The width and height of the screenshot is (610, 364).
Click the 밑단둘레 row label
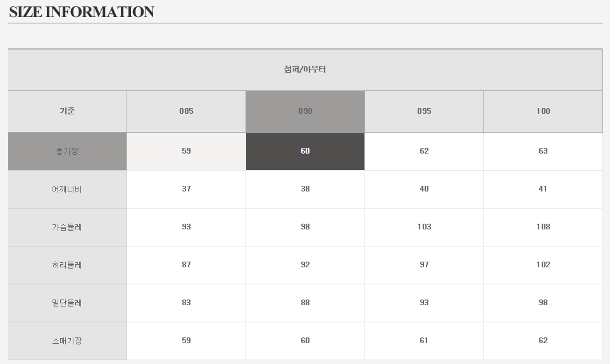(67, 303)
